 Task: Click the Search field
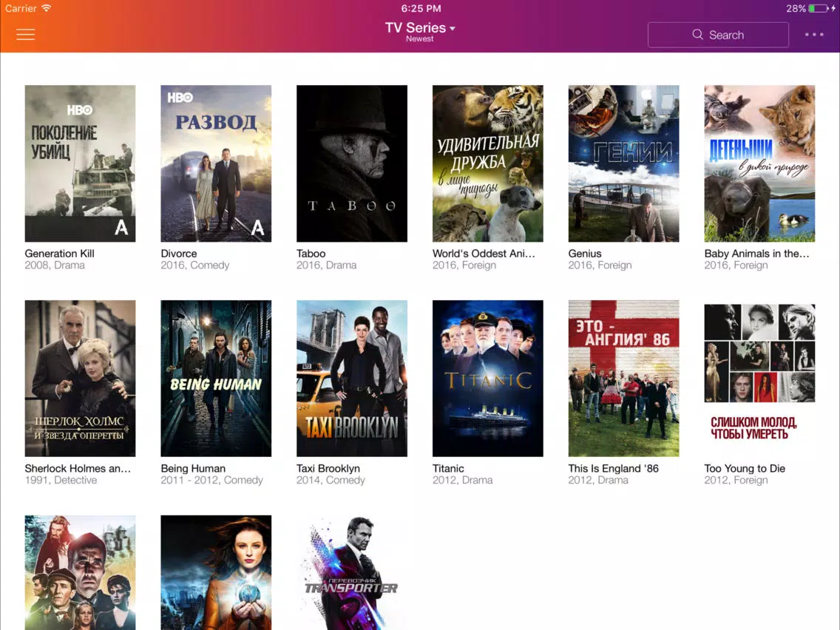pyautogui.click(x=718, y=35)
